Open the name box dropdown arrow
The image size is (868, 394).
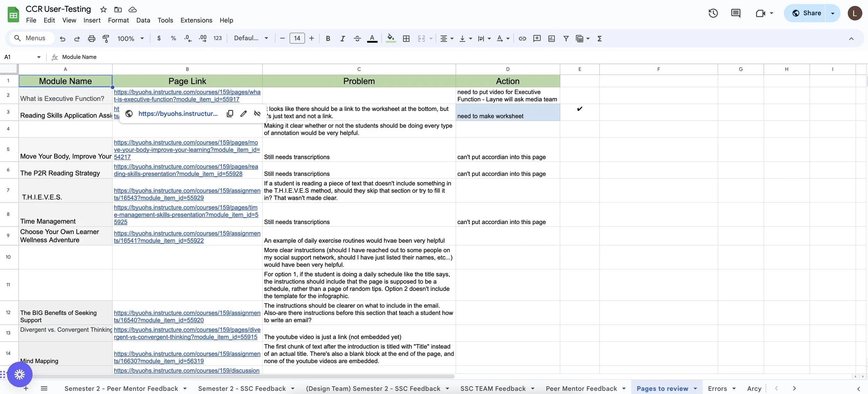click(x=39, y=57)
